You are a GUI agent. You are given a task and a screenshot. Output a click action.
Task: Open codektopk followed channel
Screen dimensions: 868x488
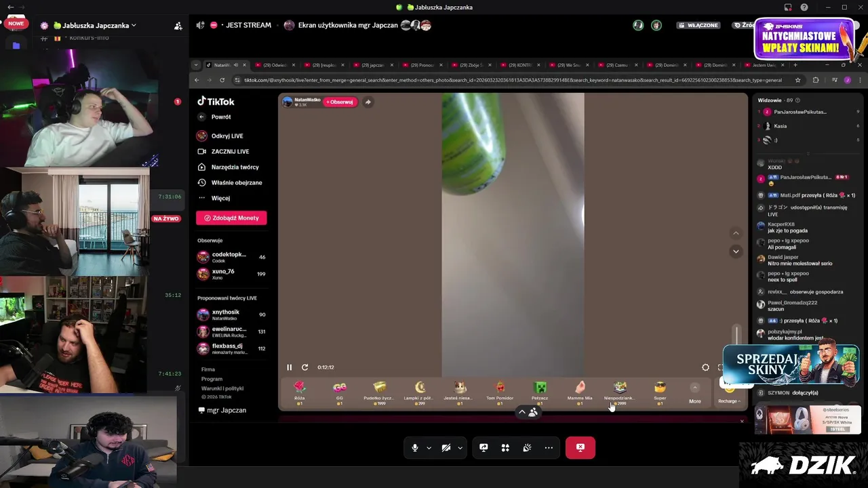[x=231, y=257]
